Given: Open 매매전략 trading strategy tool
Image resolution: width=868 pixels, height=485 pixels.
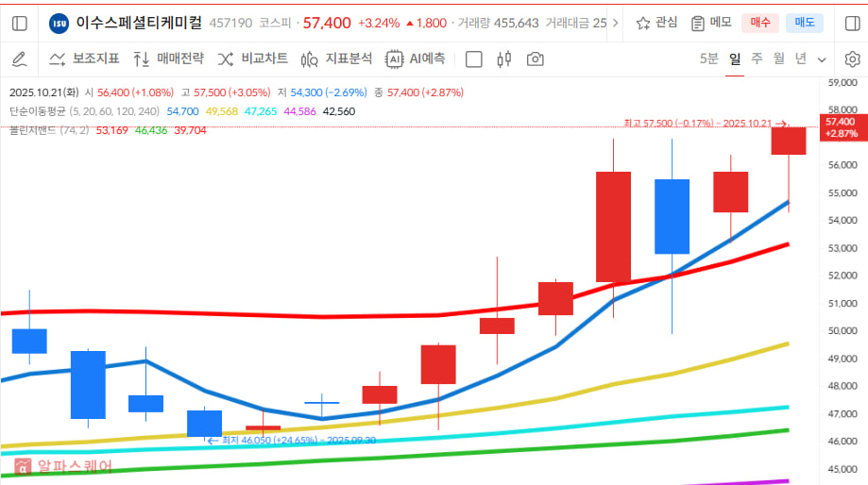Looking at the screenshot, I should pos(168,59).
